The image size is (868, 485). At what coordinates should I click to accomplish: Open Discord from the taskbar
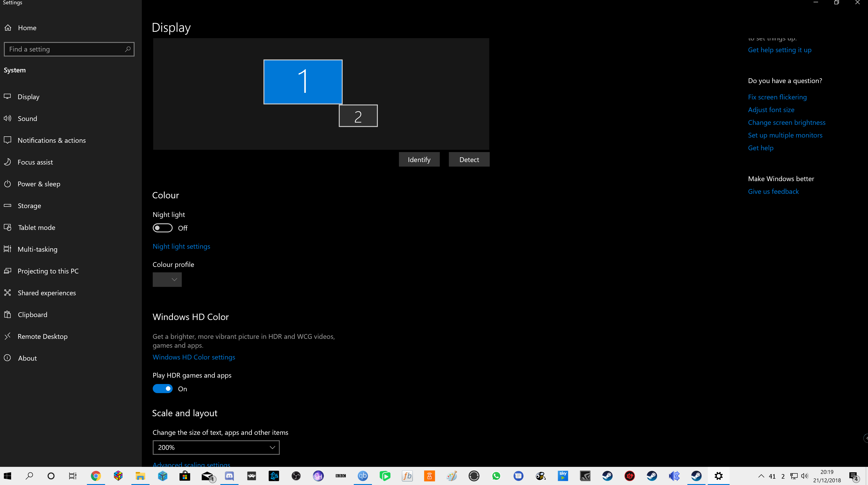pyautogui.click(x=229, y=476)
